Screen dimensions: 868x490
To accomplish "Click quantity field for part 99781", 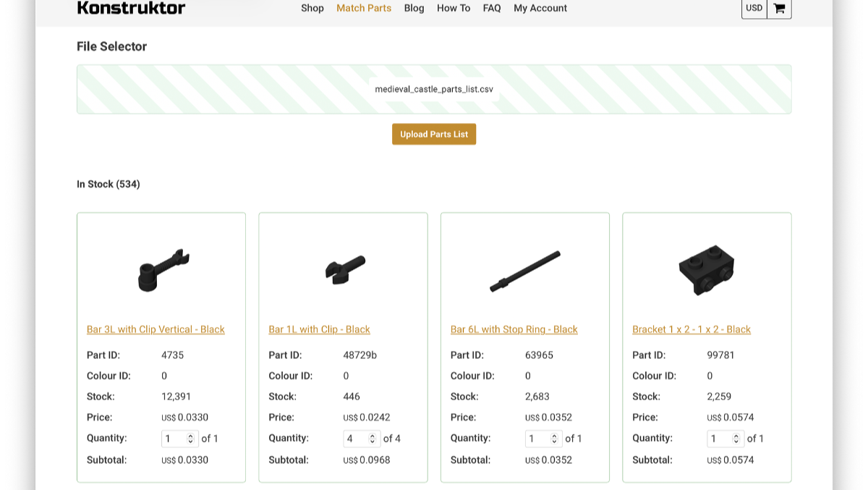I will 726,439.
